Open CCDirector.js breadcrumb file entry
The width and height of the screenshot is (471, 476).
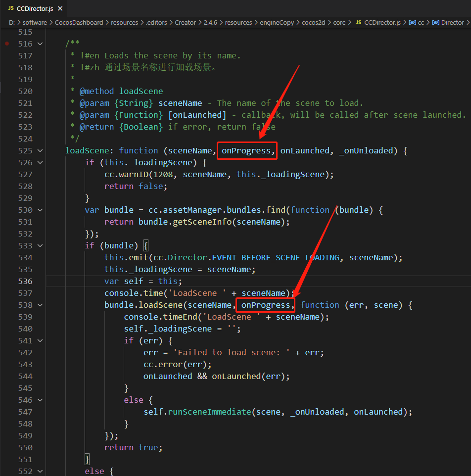click(382, 22)
